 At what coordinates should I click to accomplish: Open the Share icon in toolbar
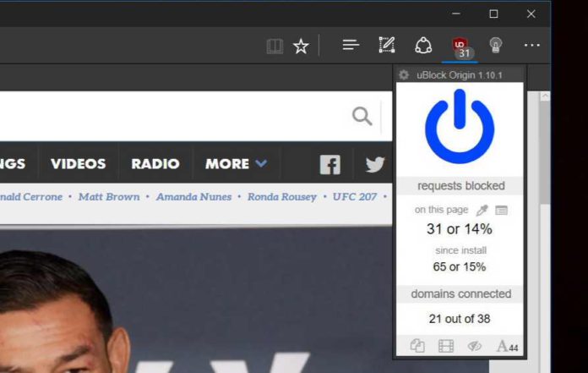click(x=423, y=46)
